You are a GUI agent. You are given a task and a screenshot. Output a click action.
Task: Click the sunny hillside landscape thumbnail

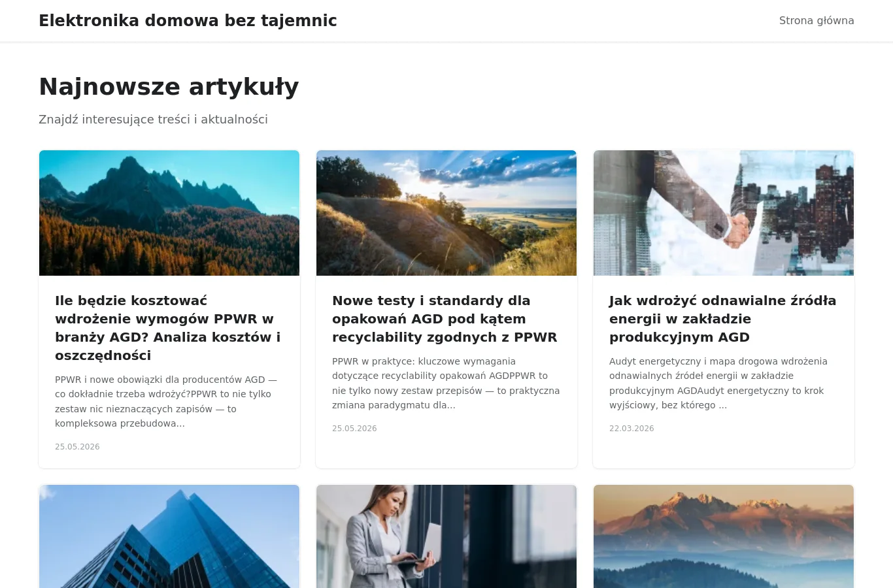[446, 213]
